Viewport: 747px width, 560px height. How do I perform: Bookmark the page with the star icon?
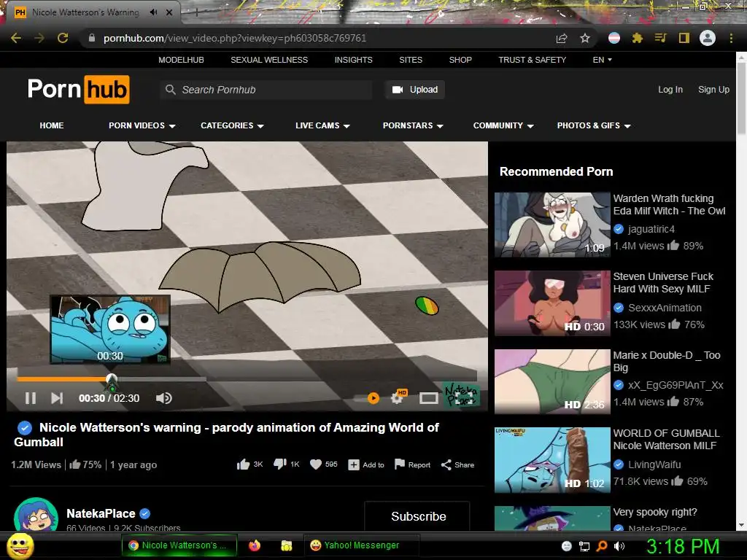coord(585,38)
